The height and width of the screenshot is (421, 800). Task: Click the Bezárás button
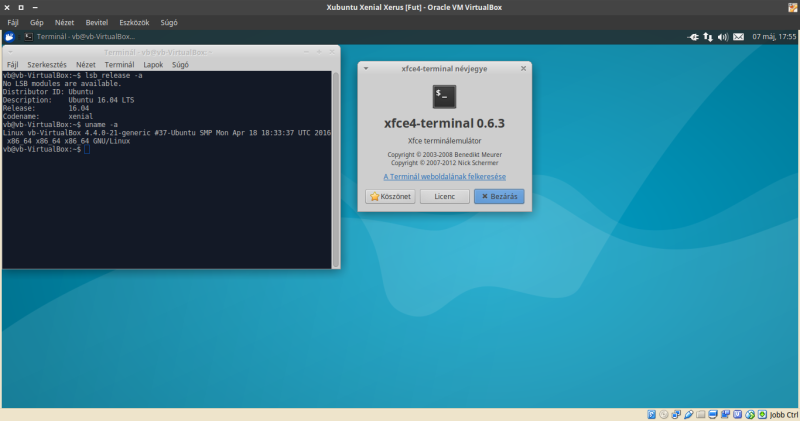click(x=499, y=196)
